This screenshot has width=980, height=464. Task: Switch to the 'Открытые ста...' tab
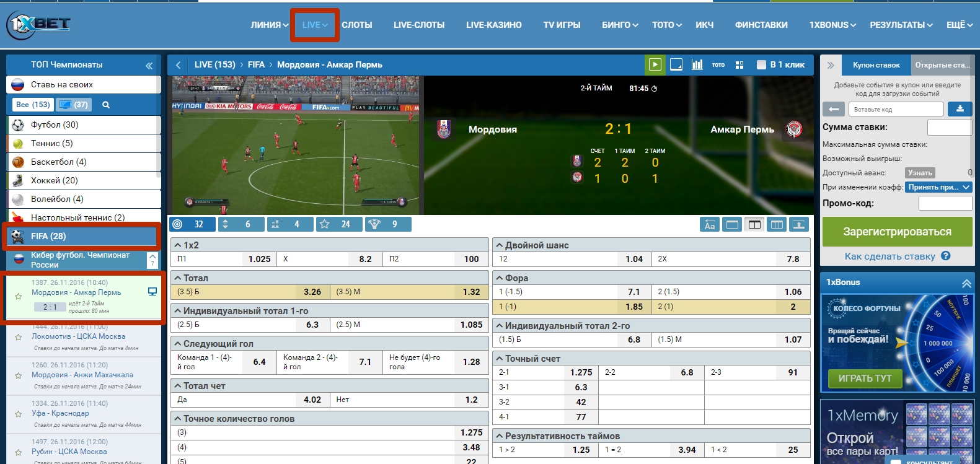[942, 65]
